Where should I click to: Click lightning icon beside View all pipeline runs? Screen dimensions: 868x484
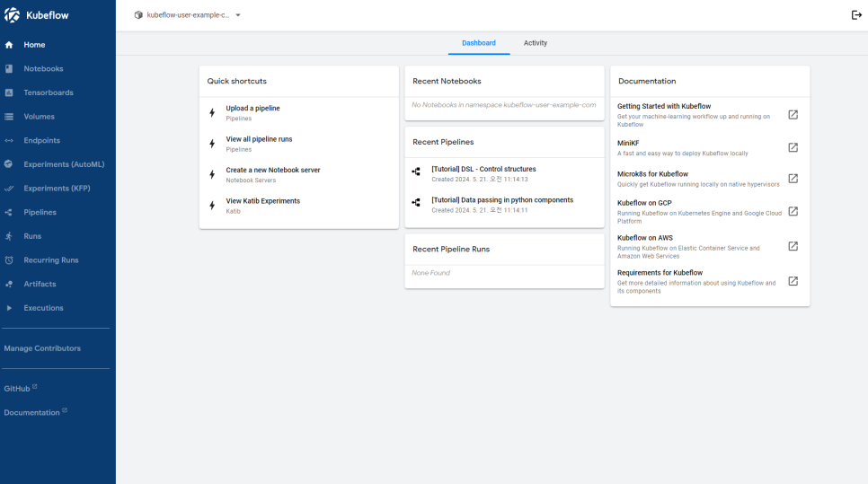pos(212,144)
